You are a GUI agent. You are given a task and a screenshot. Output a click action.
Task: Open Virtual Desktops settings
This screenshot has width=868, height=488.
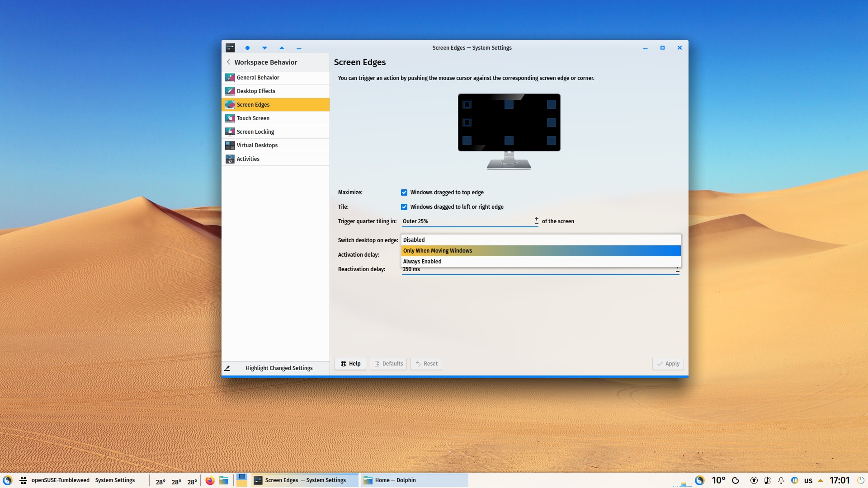(x=276, y=145)
